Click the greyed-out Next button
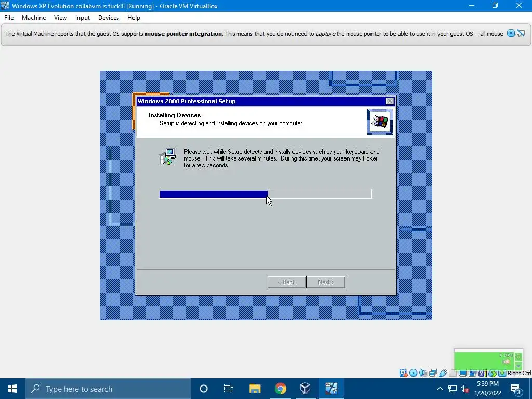Screen dimensions: 532x399 tap(326, 282)
